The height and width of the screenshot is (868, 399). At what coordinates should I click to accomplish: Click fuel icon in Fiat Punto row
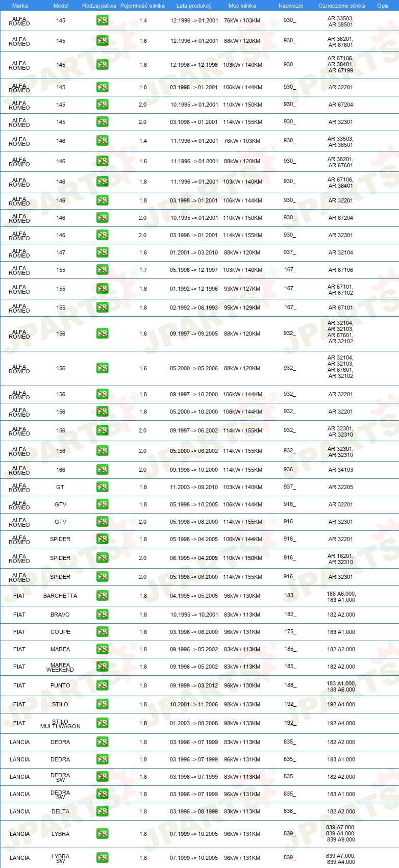point(103,686)
